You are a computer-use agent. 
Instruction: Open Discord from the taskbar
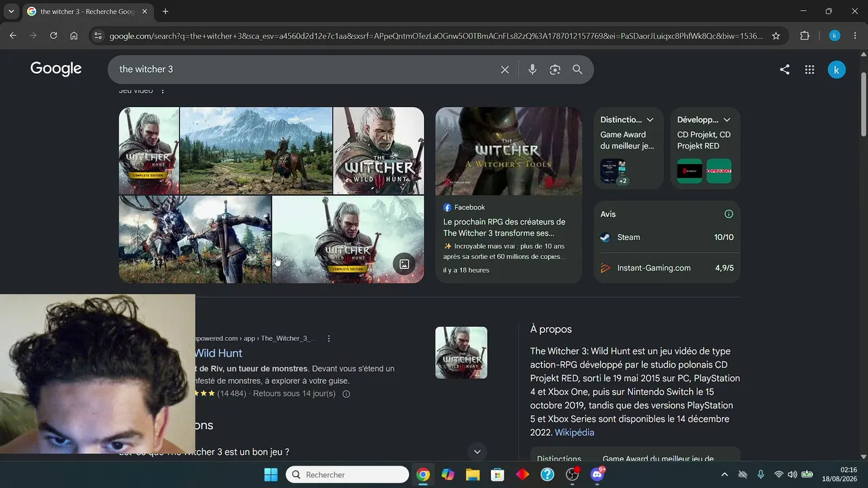coord(597,474)
